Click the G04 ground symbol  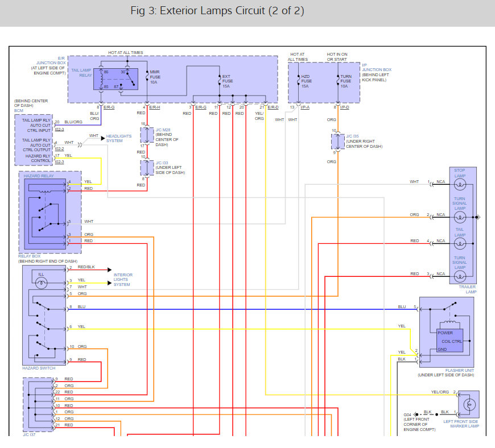pyautogui.click(x=416, y=414)
